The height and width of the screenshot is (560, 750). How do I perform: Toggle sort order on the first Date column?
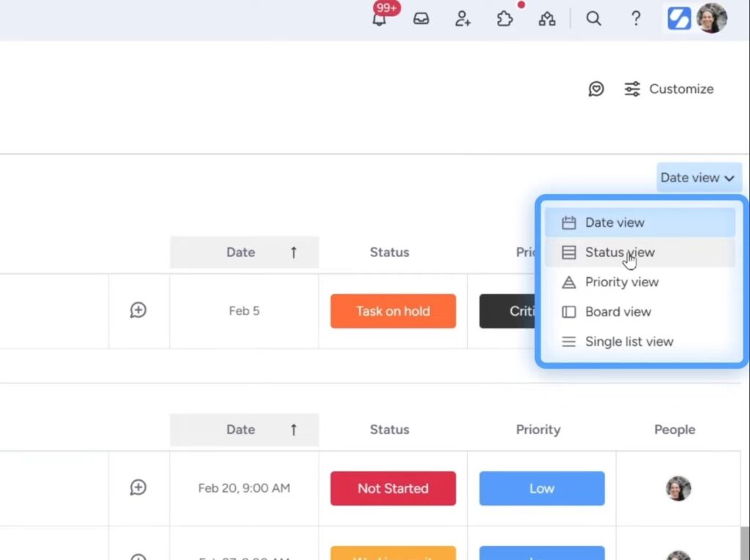293,252
